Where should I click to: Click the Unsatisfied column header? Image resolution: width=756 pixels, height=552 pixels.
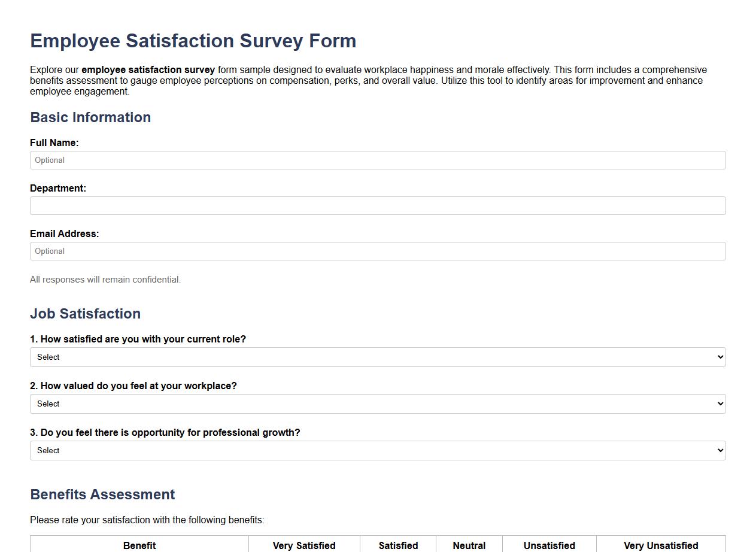(548, 545)
